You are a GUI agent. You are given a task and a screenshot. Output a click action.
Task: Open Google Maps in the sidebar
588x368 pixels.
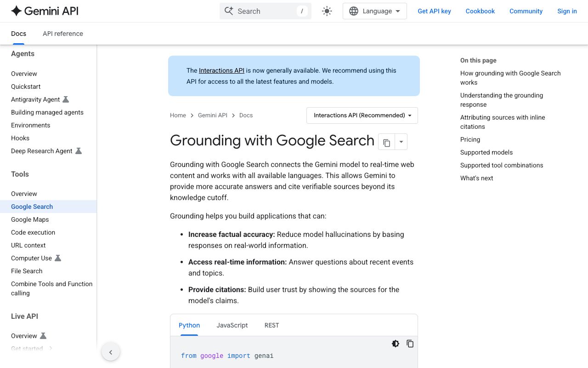point(30,219)
